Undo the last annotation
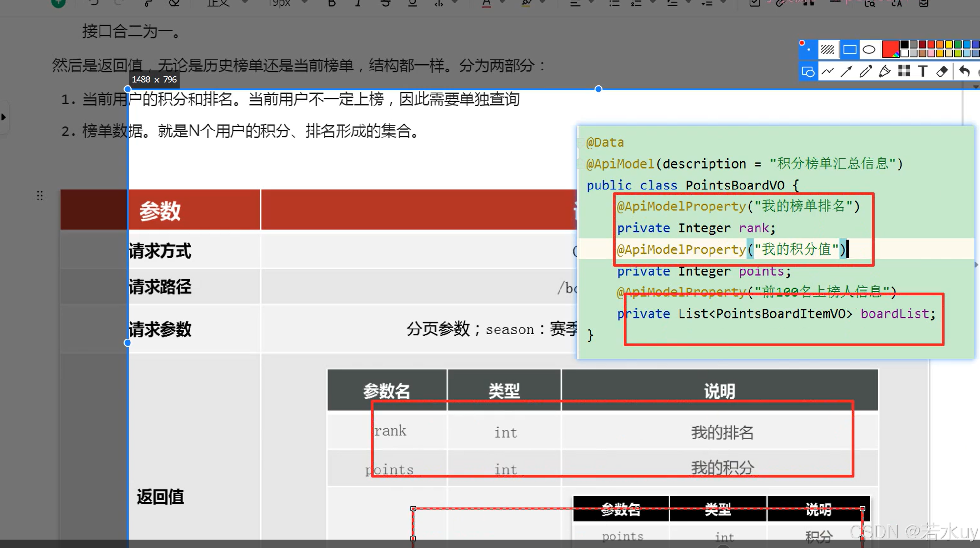The height and width of the screenshot is (548, 980). pyautogui.click(x=964, y=72)
